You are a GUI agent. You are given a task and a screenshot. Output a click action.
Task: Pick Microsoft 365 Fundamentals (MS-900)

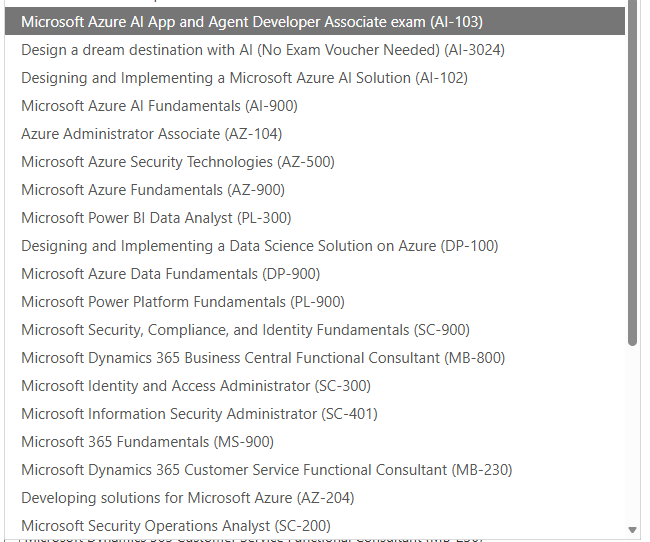[x=315, y=442]
